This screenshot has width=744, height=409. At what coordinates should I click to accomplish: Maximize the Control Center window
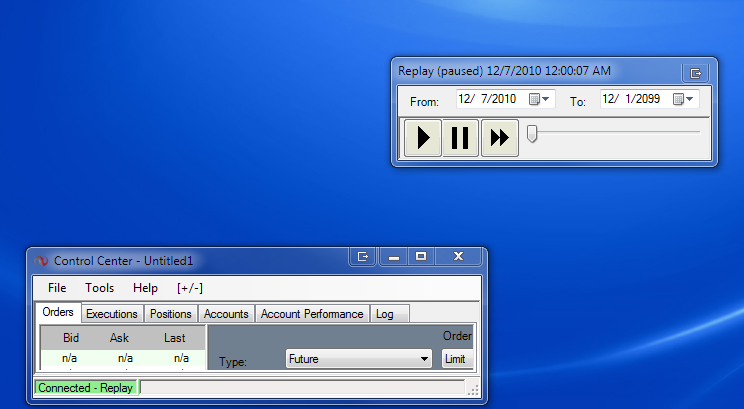click(421, 257)
